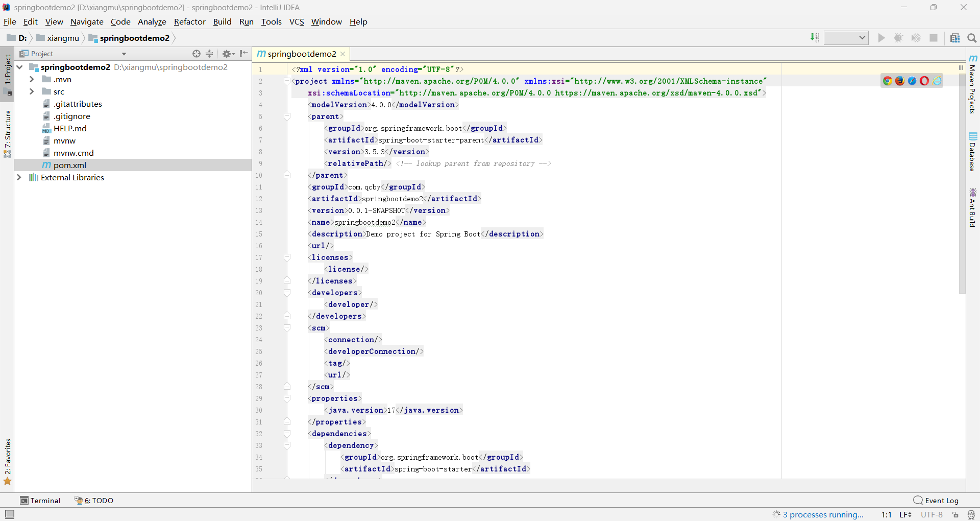Open the VCS menu

pos(297,21)
